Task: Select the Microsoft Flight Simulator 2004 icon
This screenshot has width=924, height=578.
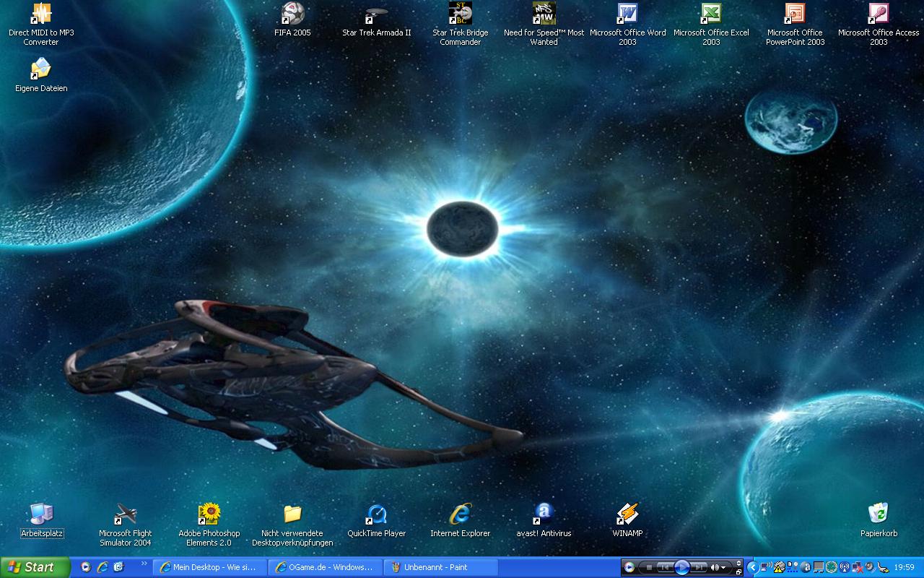Action: click(x=126, y=514)
